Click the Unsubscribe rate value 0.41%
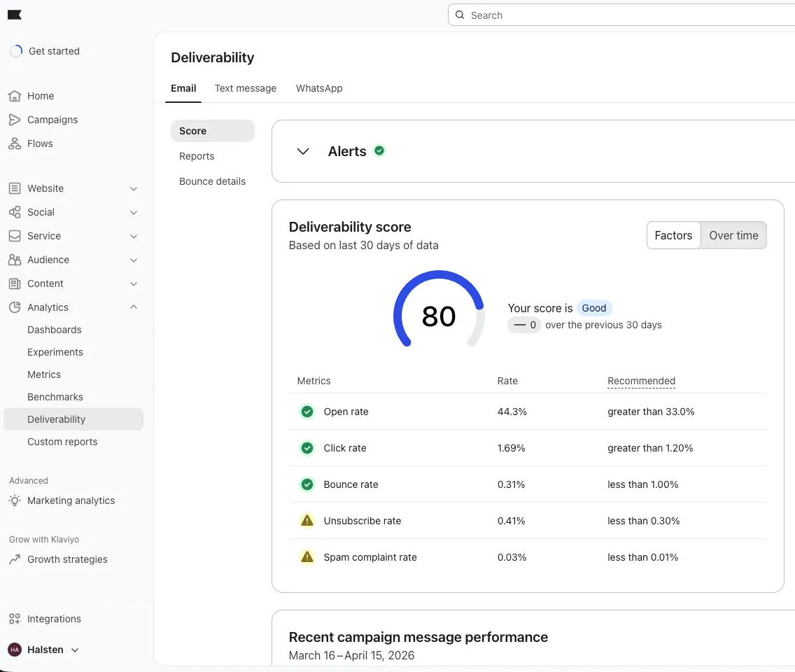 coord(511,521)
